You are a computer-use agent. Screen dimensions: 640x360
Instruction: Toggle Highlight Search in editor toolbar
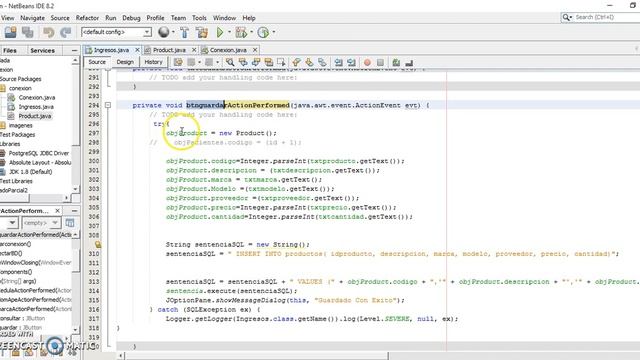click(x=269, y=62)
